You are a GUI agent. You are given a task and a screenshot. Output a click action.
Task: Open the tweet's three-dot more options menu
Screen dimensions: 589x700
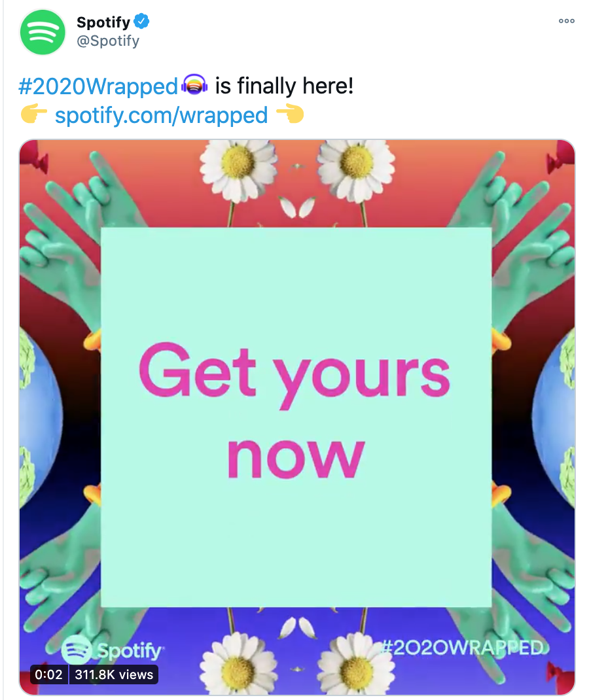pos(566,21)
